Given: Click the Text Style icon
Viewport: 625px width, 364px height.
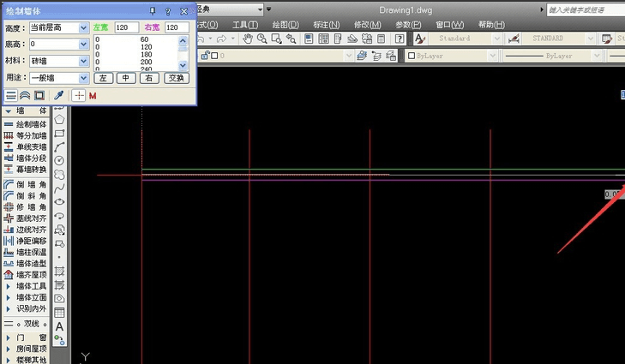Looking at the screenshot, I should (420, 39).
